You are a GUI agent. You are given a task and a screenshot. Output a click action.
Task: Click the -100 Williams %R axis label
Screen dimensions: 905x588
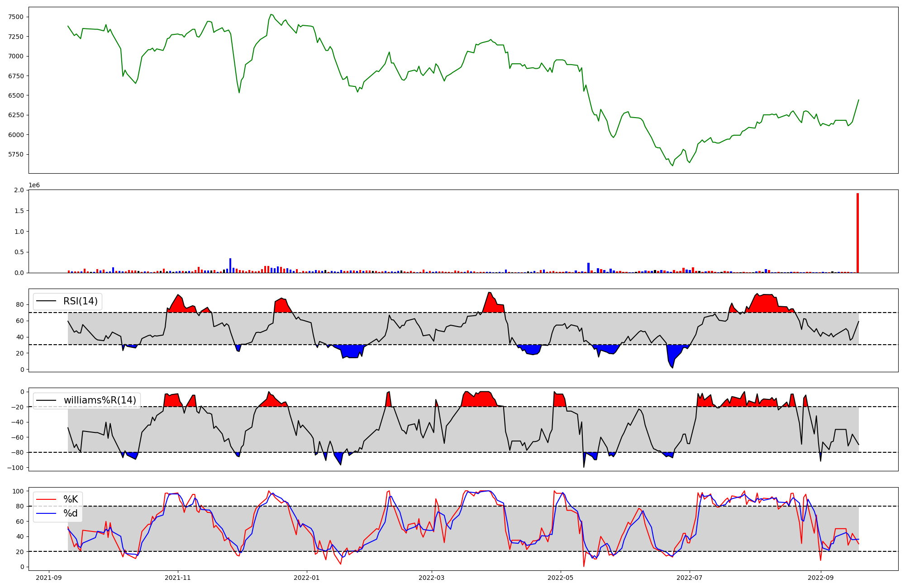coord(16,468)
